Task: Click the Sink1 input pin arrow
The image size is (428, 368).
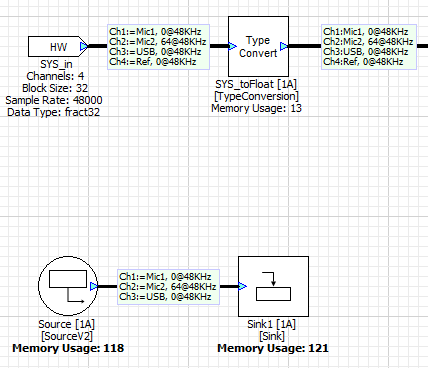Action: (x=243, y=286)
